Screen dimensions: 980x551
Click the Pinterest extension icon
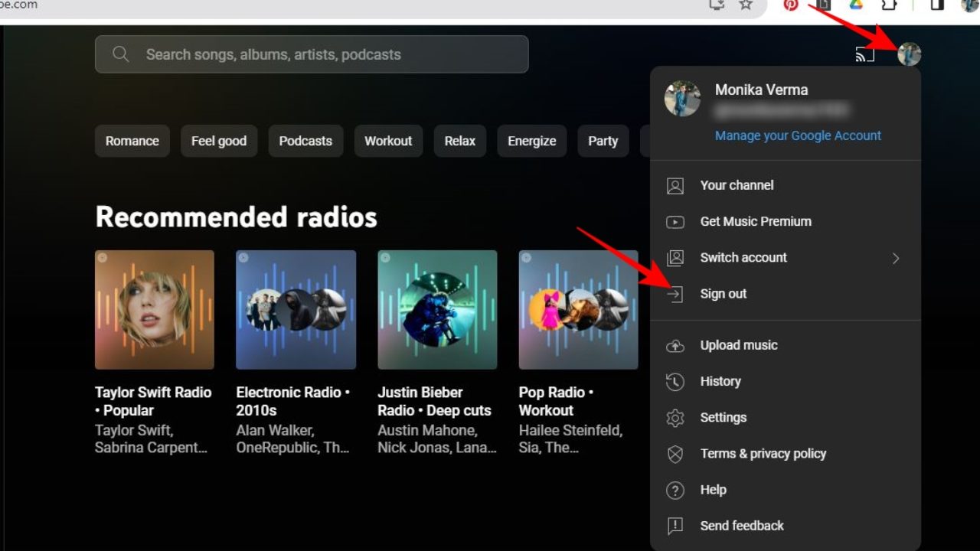790,5
